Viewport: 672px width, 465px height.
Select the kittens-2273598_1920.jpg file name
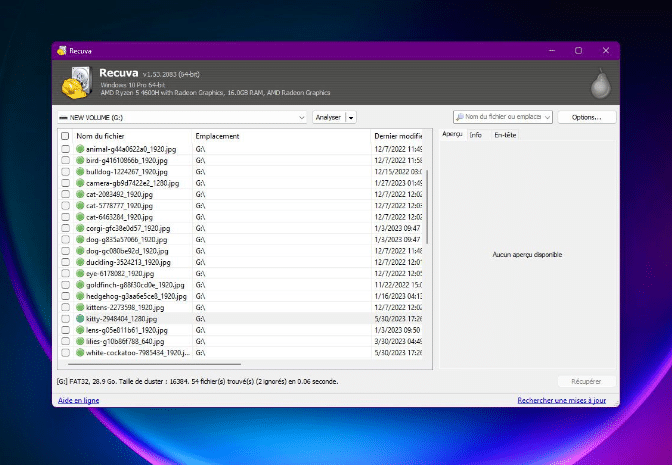[x=125, y=307]
